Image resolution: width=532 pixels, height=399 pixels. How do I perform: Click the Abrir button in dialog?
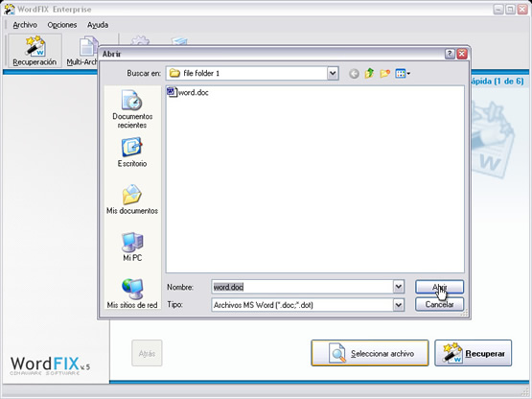(439, 287)
